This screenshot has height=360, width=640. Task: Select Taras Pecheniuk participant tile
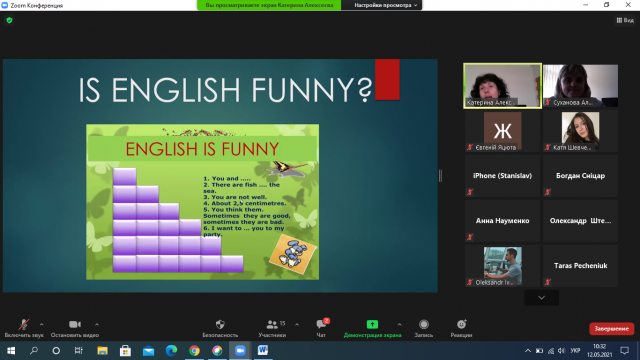[580, 266]
